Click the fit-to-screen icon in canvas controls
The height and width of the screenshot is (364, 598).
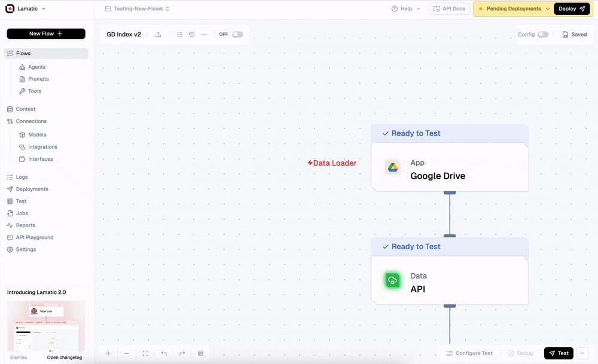point(145,353)
